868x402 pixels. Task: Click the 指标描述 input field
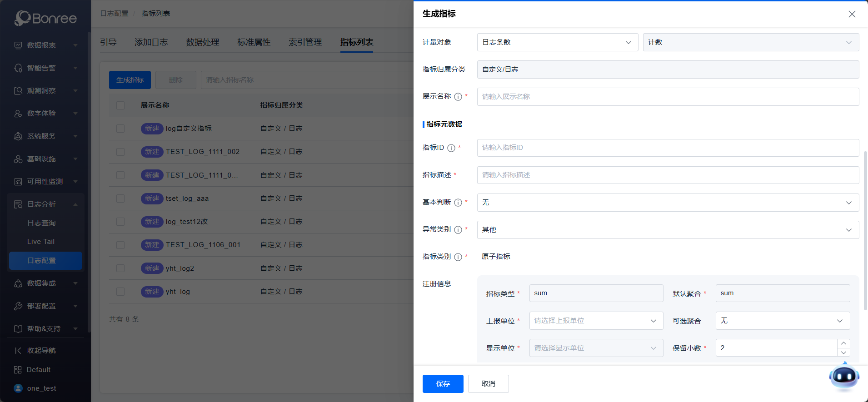point(668,175)
